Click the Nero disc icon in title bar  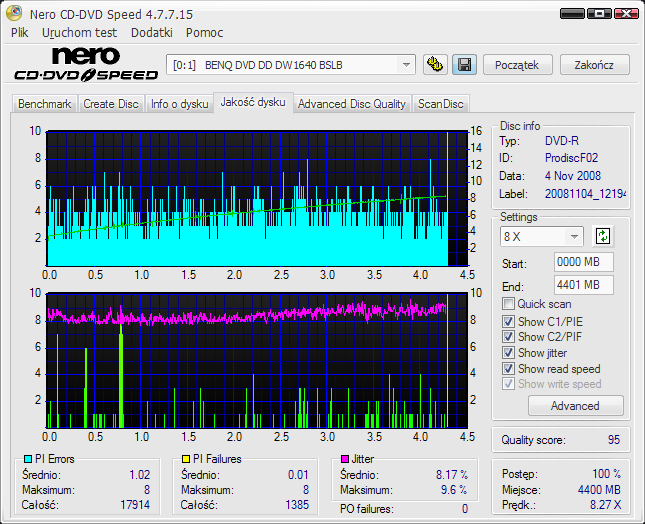click(x=15, y=13)
